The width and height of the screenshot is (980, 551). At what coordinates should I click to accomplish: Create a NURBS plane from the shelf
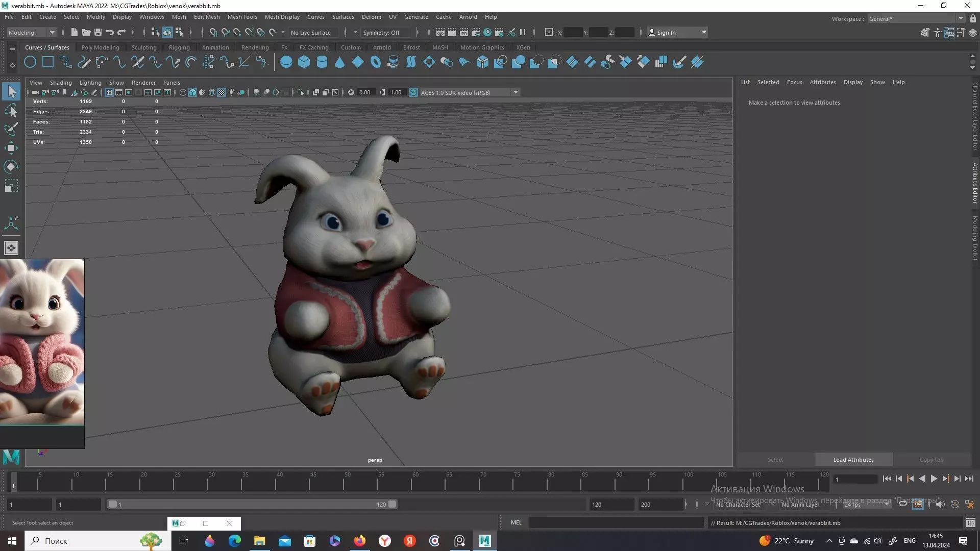coord(358,62)
